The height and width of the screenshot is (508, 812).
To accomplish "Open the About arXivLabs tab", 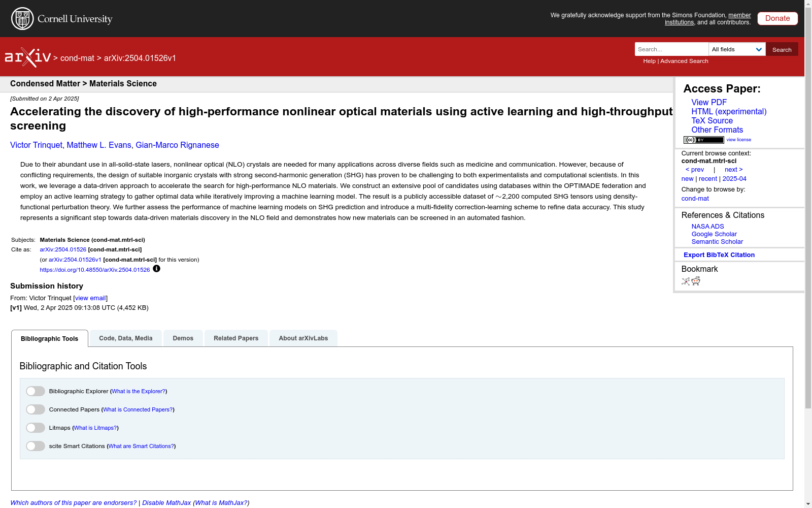I will pyautogui.click(x=303, y=338).
